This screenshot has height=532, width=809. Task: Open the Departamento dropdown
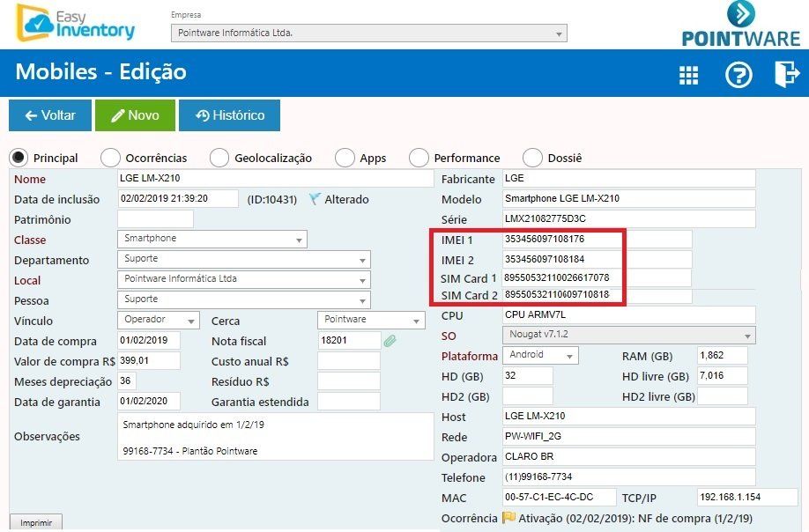pos(244,259)
